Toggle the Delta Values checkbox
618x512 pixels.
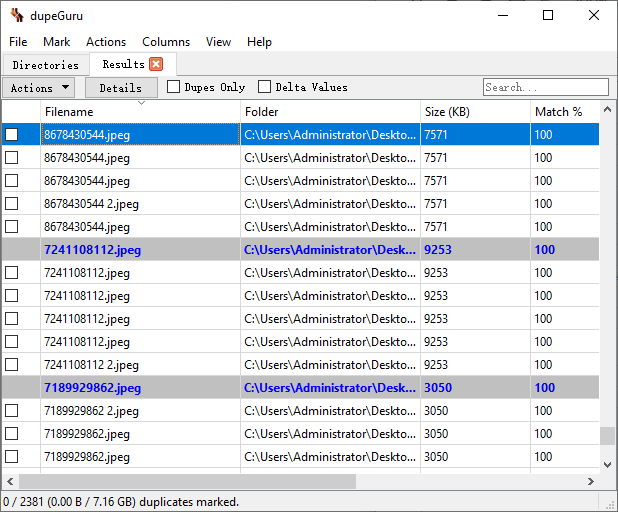click(x=265, y=87)
